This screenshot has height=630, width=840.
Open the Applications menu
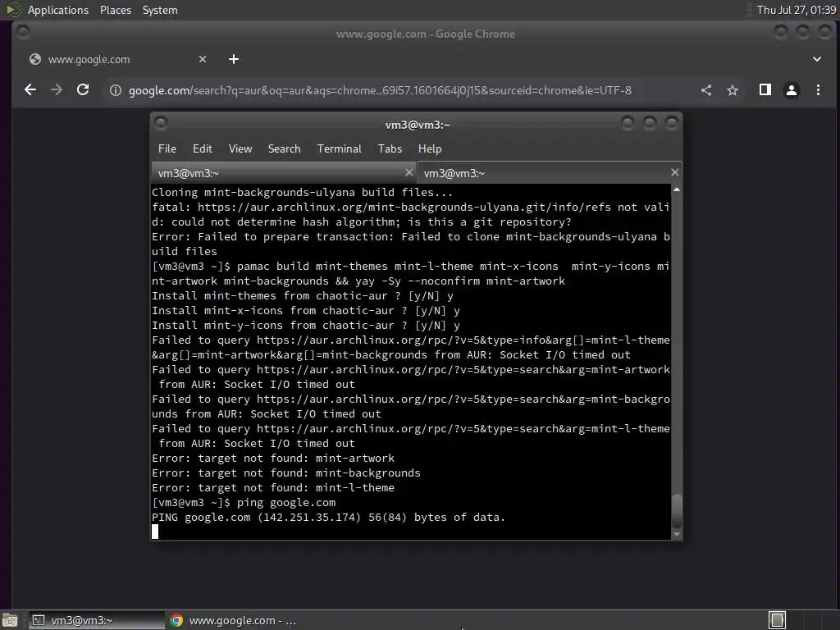58,10
